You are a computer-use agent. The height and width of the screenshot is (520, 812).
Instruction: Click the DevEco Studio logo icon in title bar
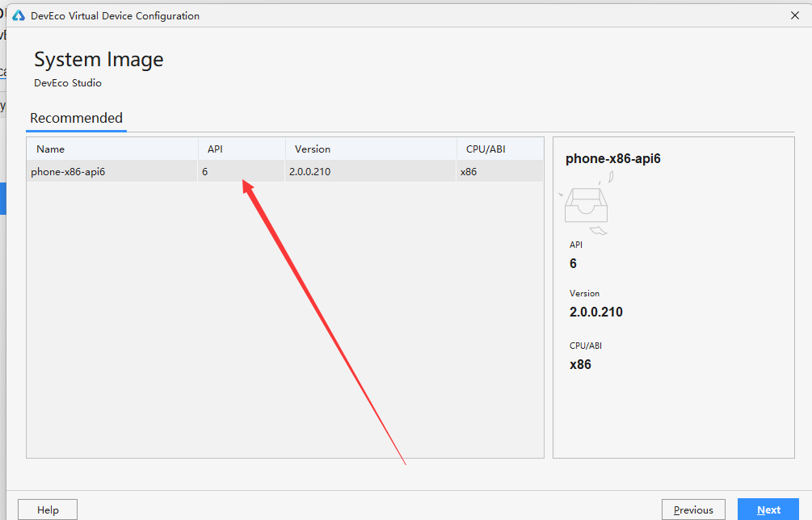[x=19, y=15]
